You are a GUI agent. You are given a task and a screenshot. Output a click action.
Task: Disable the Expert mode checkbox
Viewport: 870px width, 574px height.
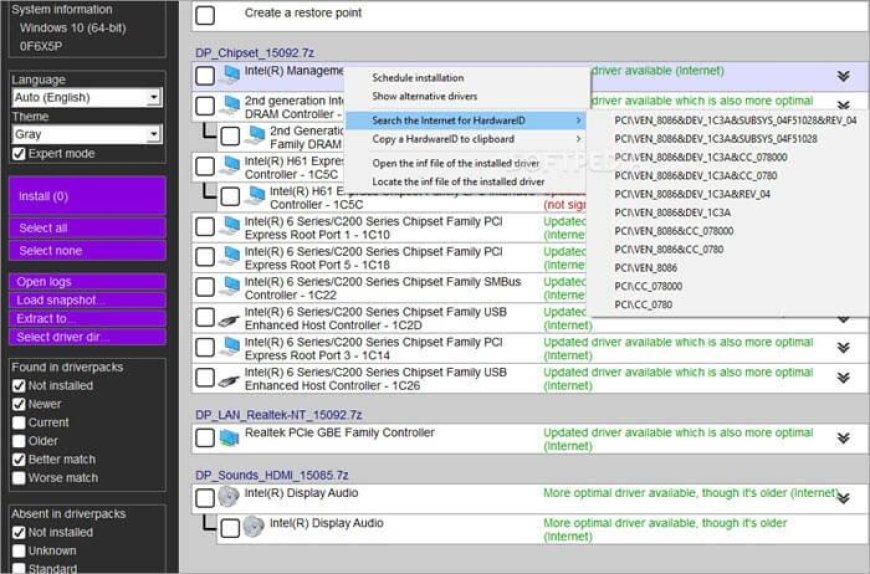19,154
